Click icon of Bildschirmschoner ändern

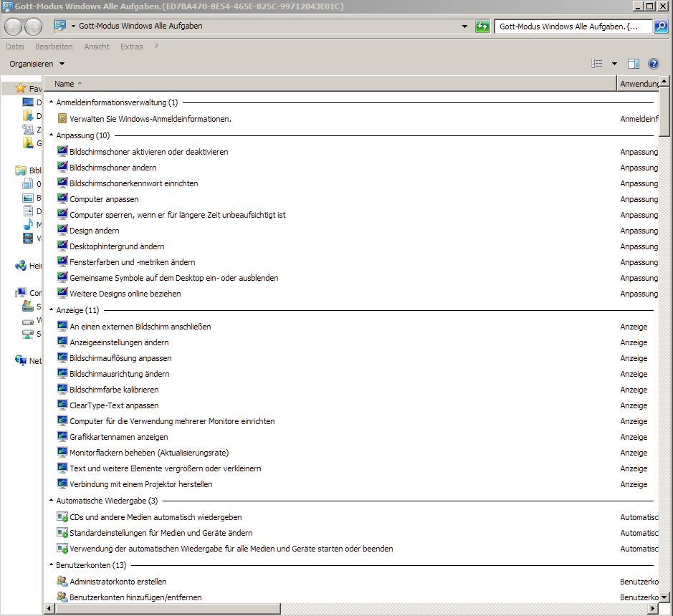pos(62,167)
